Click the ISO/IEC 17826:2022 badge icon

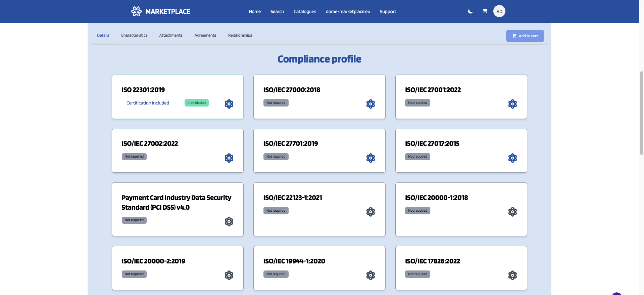pyautogui.click(x=512, y=275)
